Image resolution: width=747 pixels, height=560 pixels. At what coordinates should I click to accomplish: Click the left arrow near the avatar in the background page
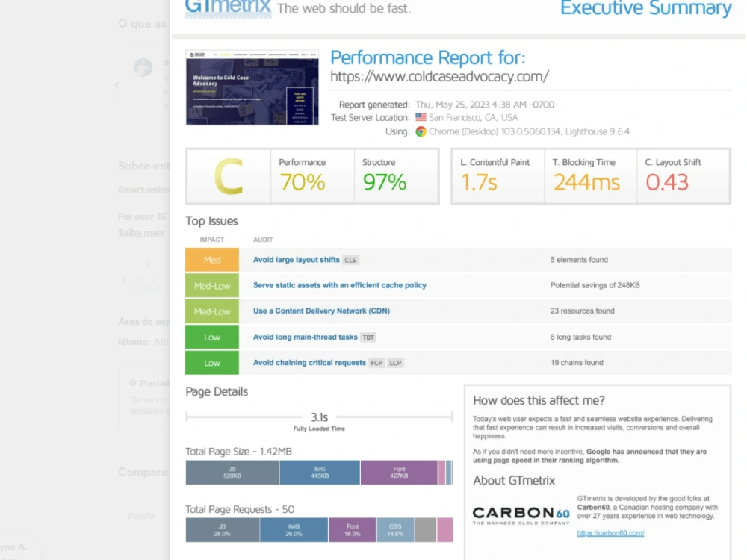117,85
